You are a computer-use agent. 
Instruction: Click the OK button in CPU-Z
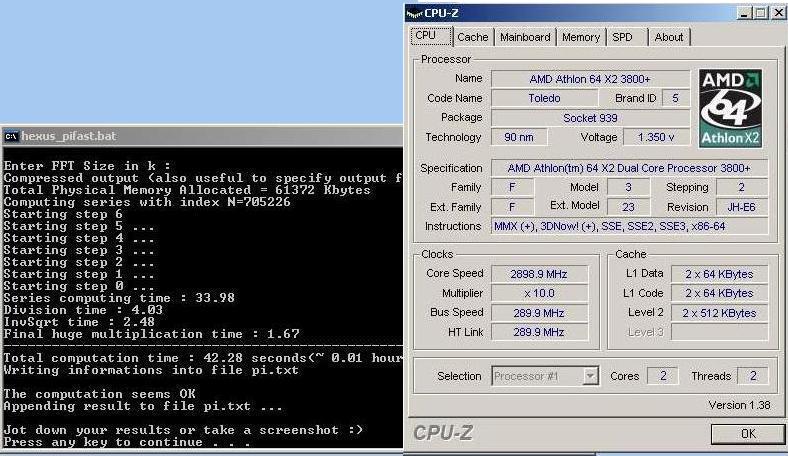click(748, 434)
